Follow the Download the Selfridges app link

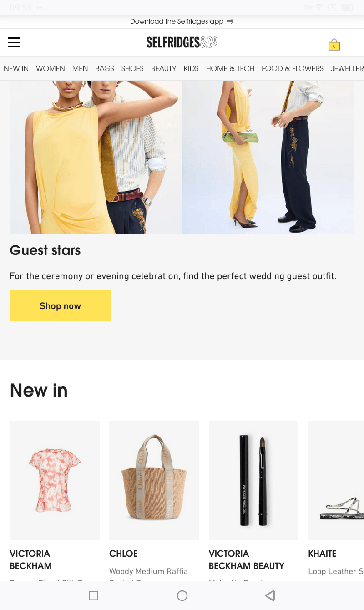(x=177, y=21)
